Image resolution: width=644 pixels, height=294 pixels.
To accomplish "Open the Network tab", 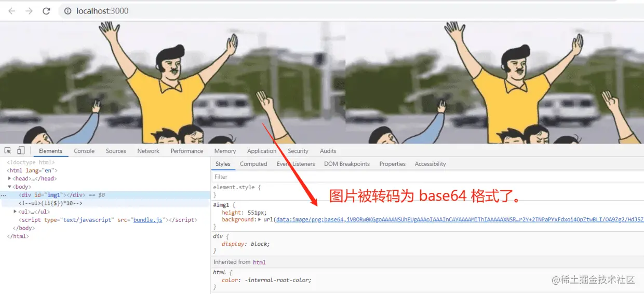I will point(149,151).
